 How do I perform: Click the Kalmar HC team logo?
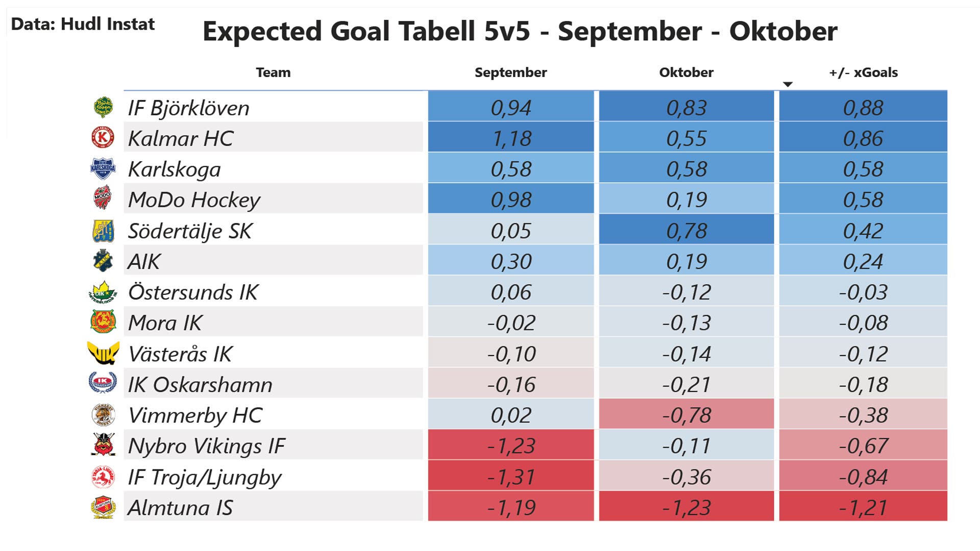coord(103,138)
